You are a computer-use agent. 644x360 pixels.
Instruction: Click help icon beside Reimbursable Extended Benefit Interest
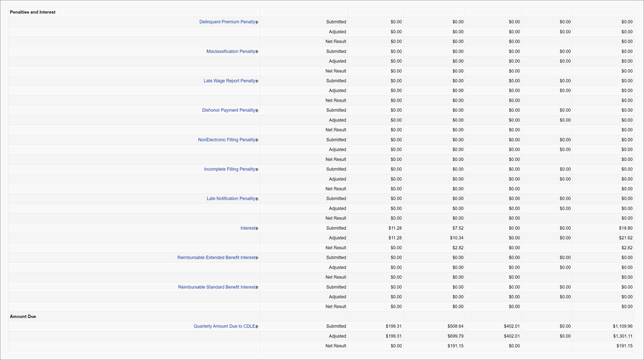click(x=257, y=258)
